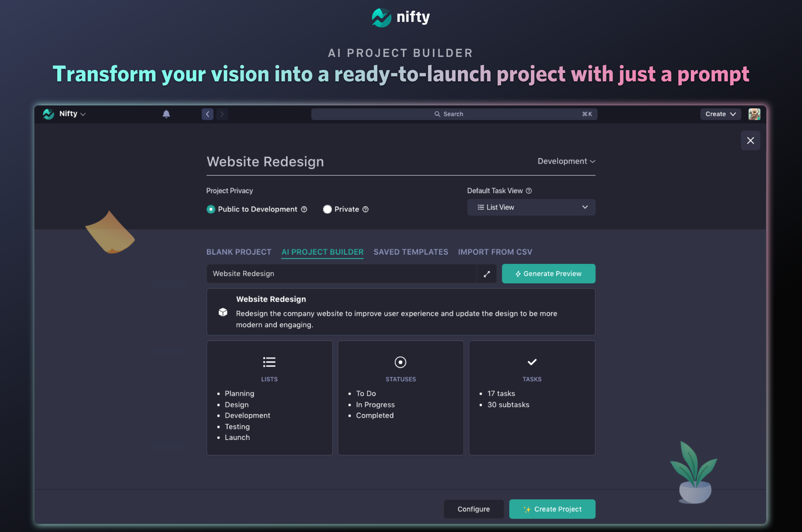Click the Create Project button

[x=552, y=509]
